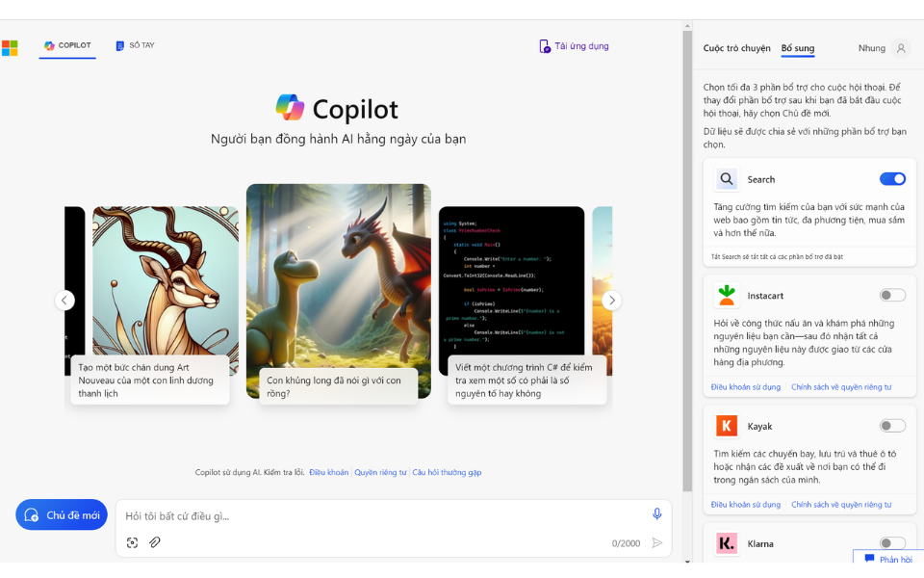Click the image search icon in chat box
Screen dimensions: 924x578
(x=133, y=542)
